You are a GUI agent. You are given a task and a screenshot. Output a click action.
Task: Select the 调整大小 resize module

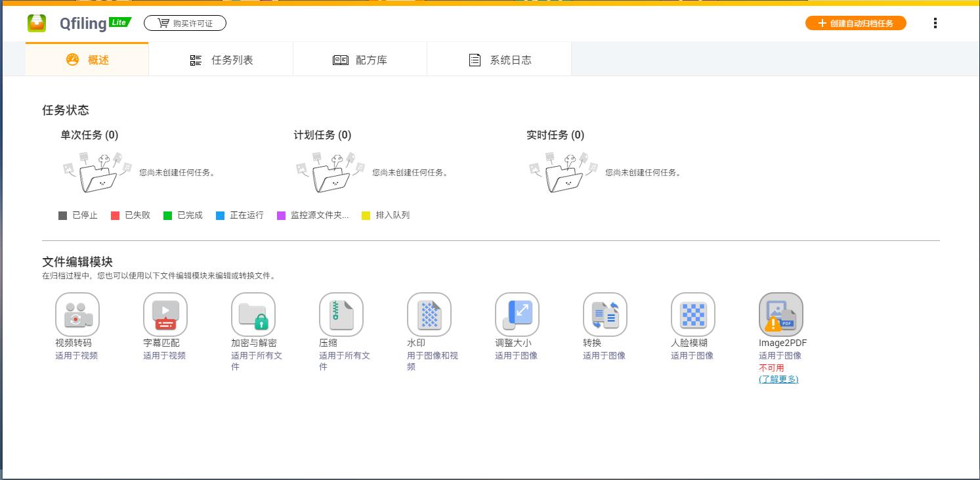click(517, 314)
